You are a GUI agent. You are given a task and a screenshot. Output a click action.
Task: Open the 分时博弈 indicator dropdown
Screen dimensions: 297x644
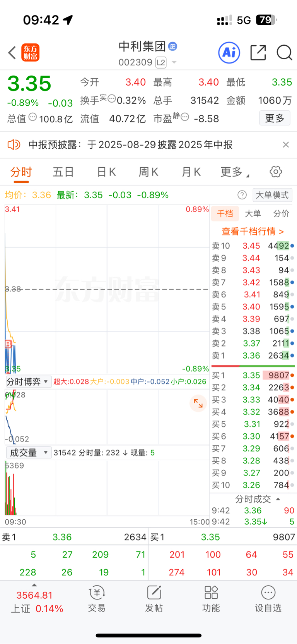[28, 382]
